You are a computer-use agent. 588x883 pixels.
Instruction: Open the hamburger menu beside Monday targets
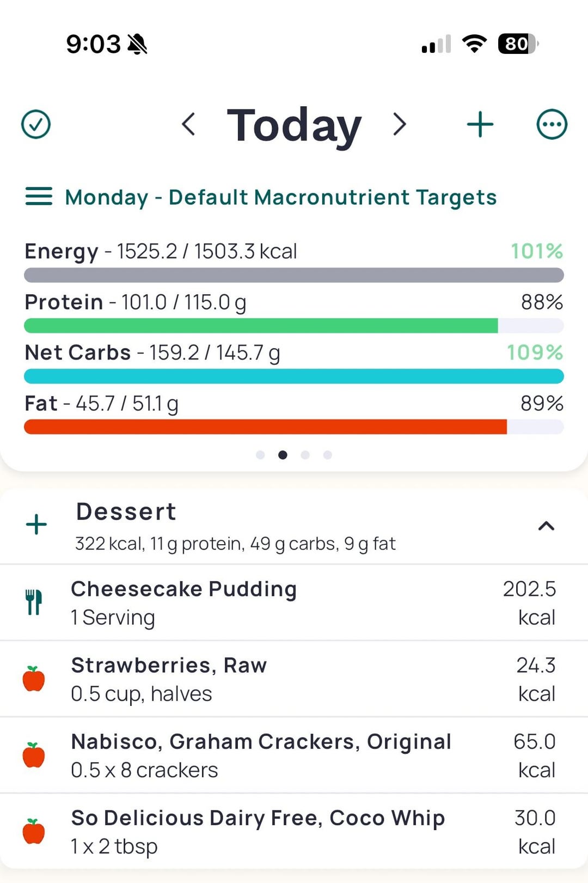pyautogui.click(x=39, y=197)
